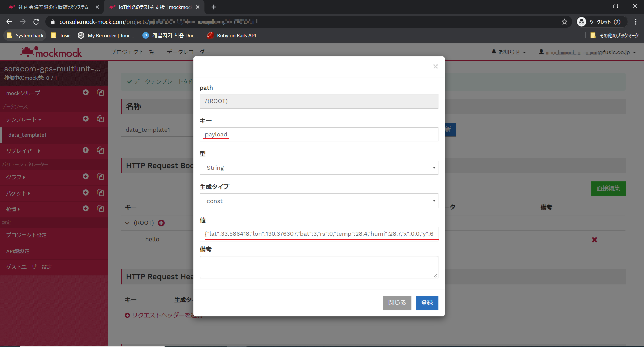Click the red plus icon beside (ROOT)

tap(161, 223)
